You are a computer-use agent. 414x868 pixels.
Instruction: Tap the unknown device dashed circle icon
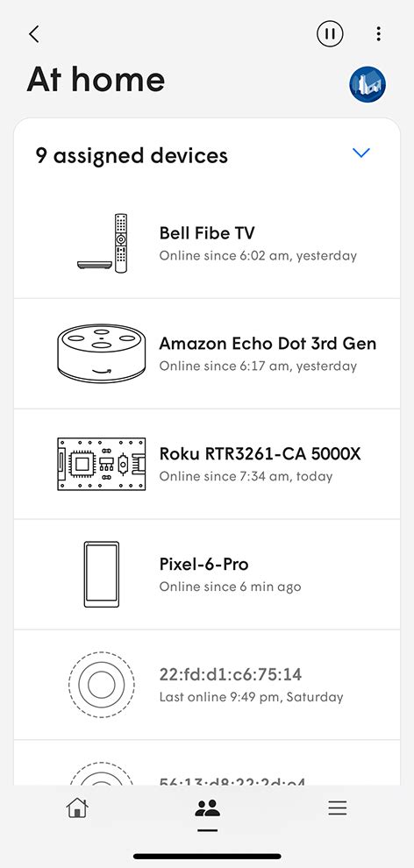pos(102,685)
